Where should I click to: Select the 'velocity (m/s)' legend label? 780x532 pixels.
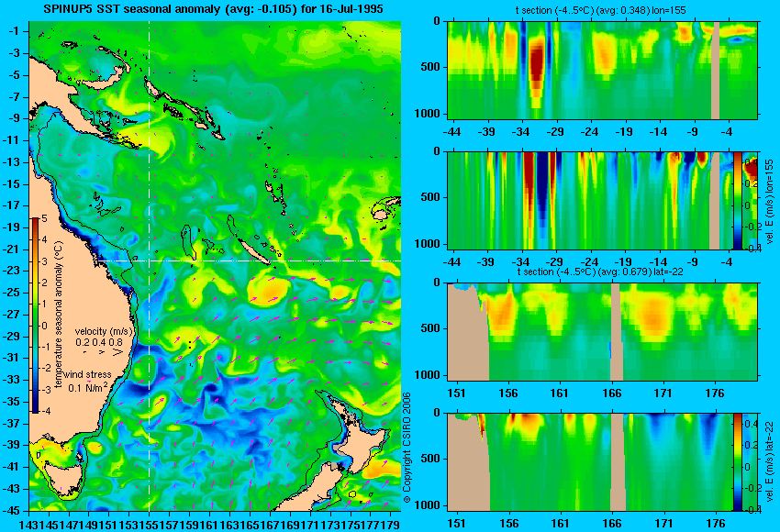[104, 331]
